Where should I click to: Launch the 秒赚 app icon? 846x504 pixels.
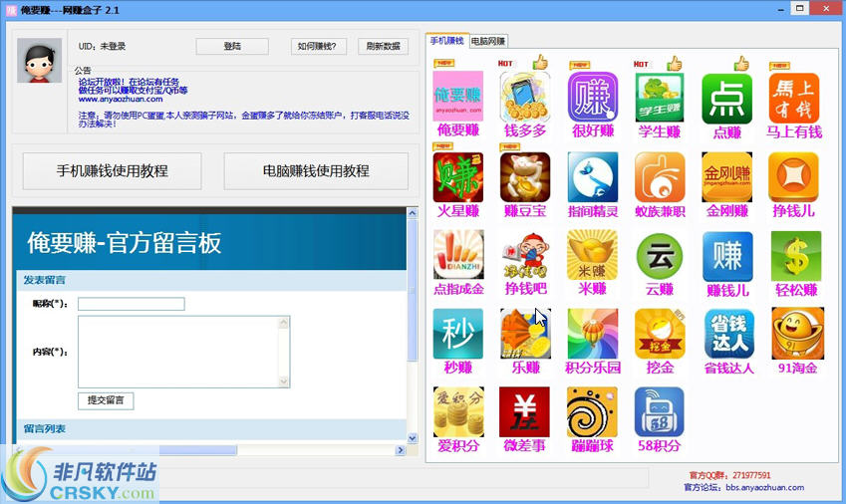[x=458, y=334]
